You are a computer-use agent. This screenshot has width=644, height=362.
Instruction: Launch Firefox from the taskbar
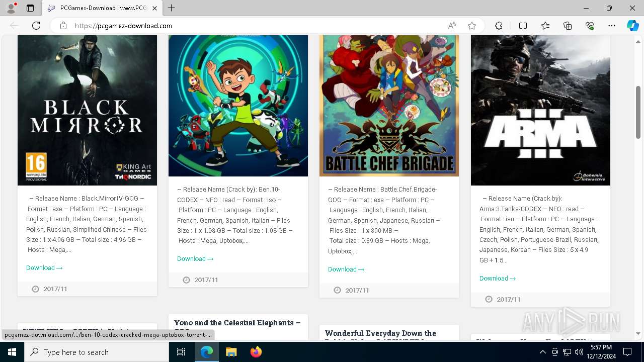[x=256, y=352]
